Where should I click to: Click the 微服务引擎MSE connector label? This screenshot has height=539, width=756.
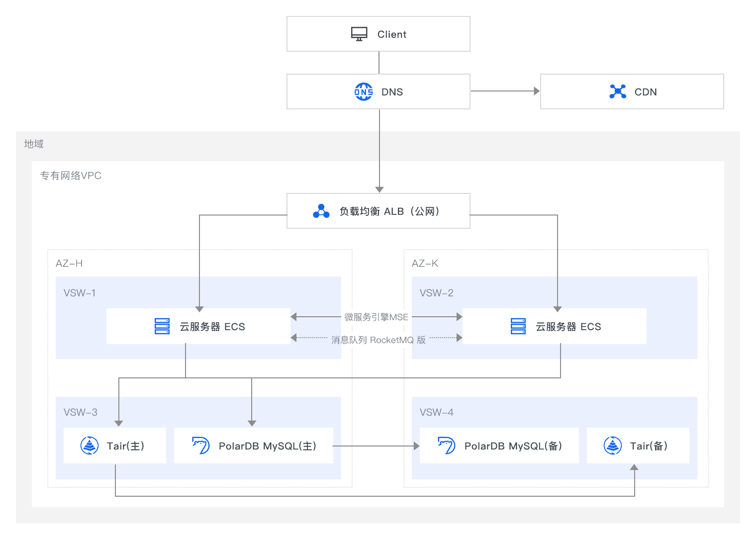point(377,317)
